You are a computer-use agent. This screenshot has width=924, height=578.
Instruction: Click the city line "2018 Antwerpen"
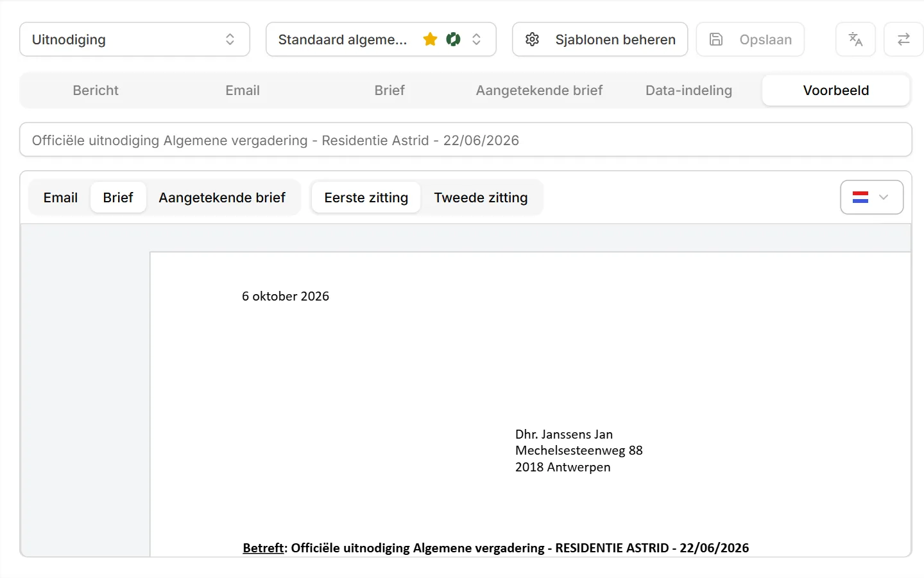(x=563, y=467)
